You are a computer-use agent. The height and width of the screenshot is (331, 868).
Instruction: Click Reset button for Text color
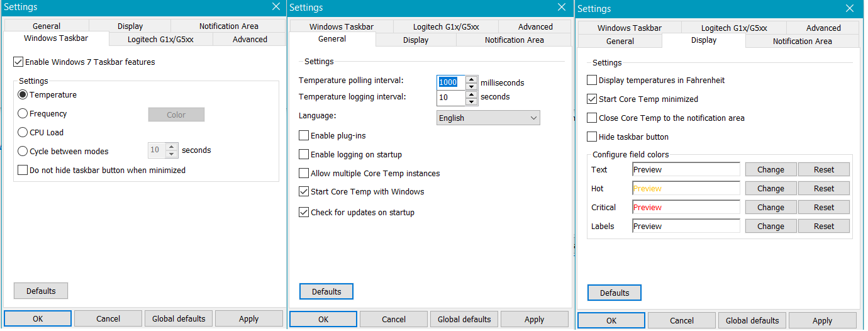[x=824, y=169]
